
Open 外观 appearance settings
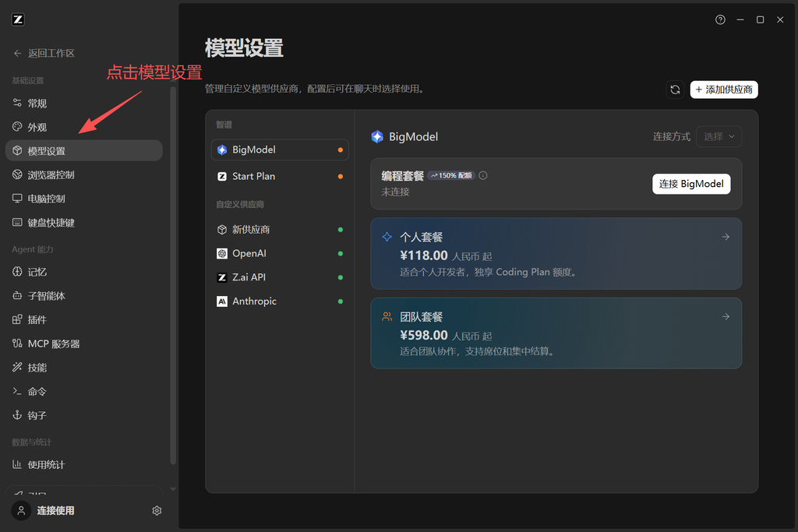point(84,127)
